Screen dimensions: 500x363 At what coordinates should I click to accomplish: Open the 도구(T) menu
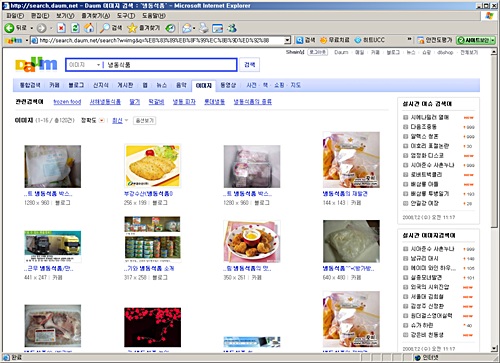(126, 16)
